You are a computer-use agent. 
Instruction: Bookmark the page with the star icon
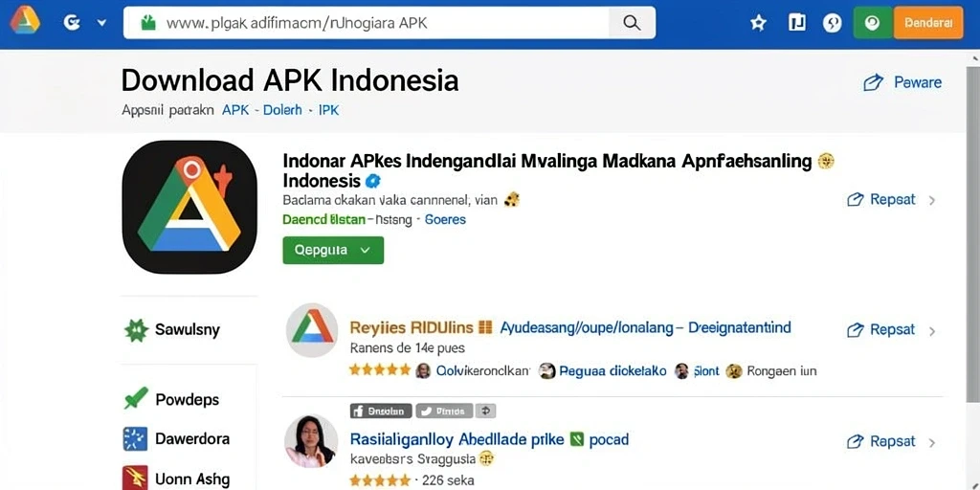point(758,23)
